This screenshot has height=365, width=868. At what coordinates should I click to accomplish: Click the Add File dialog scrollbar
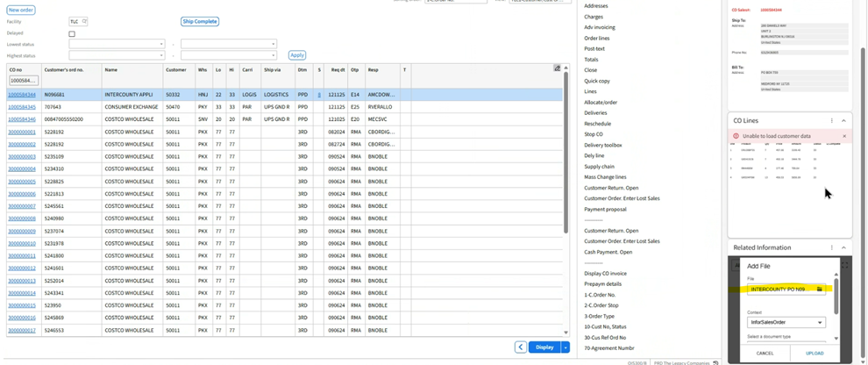836,295
